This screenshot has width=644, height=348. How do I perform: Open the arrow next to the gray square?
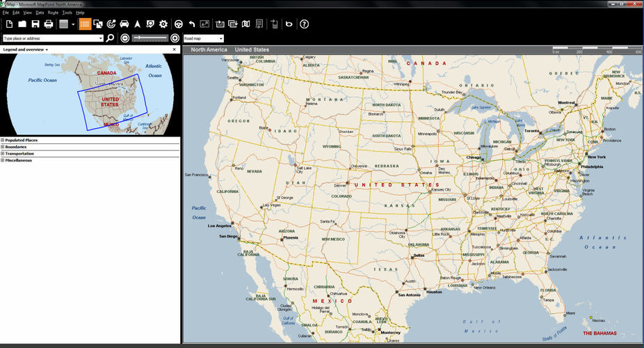click(73, 24)
